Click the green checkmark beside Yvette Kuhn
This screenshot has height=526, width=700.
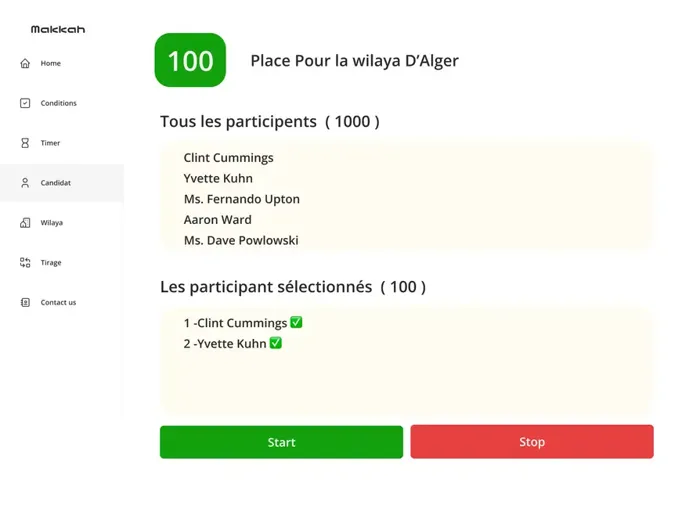coord(276,343)
